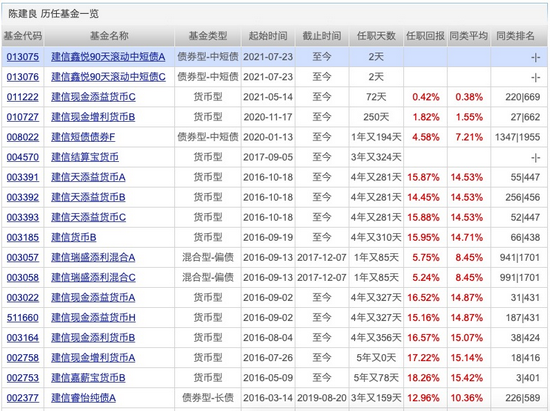Screen dimensions: 550x411
Task: Open 建信现金添益货币A link
Action: point(93,297)
